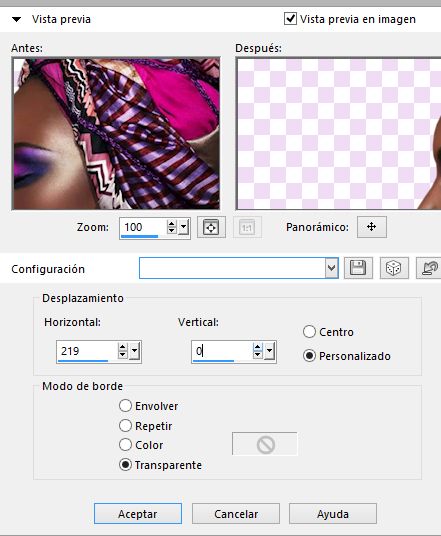Click the 1:1 zoom icon
Viewport: 441px width, 536px height.
click(x=247, y=227)
